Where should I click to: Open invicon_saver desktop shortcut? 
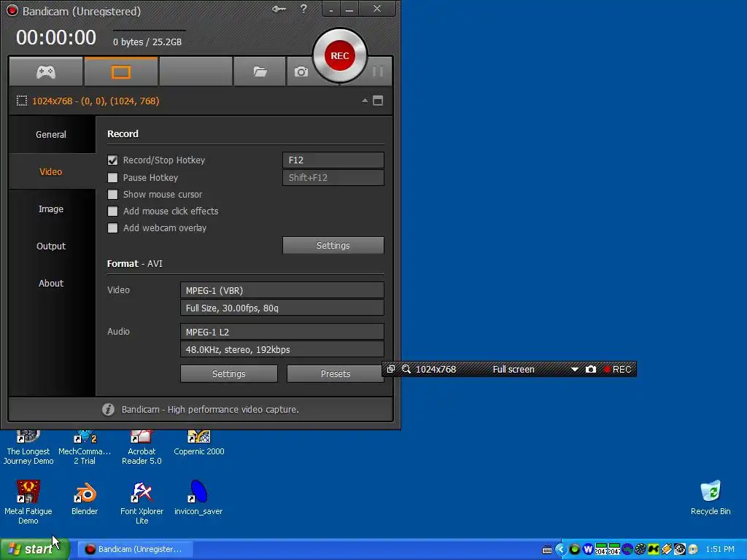pyautogui.click(x=198, y=498)
